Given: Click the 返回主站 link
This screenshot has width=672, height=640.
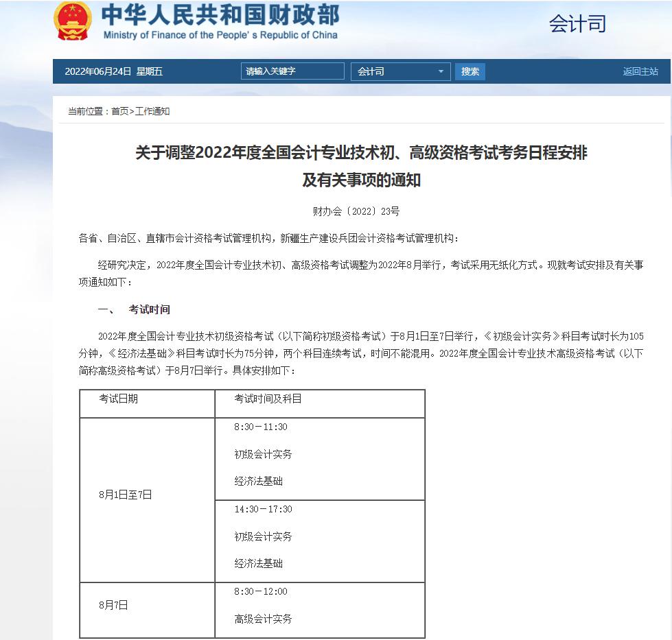Looking at the screenshot, I should 640,71.
